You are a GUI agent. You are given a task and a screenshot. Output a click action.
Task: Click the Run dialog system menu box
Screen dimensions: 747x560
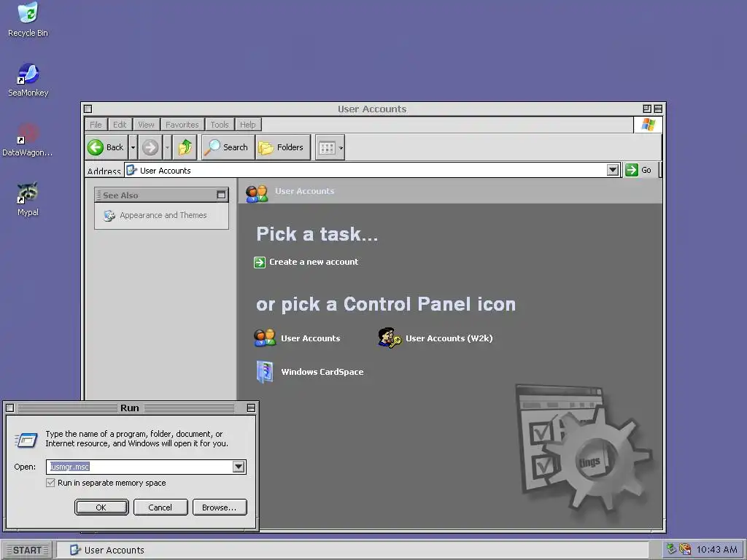[x=9, y=408]
